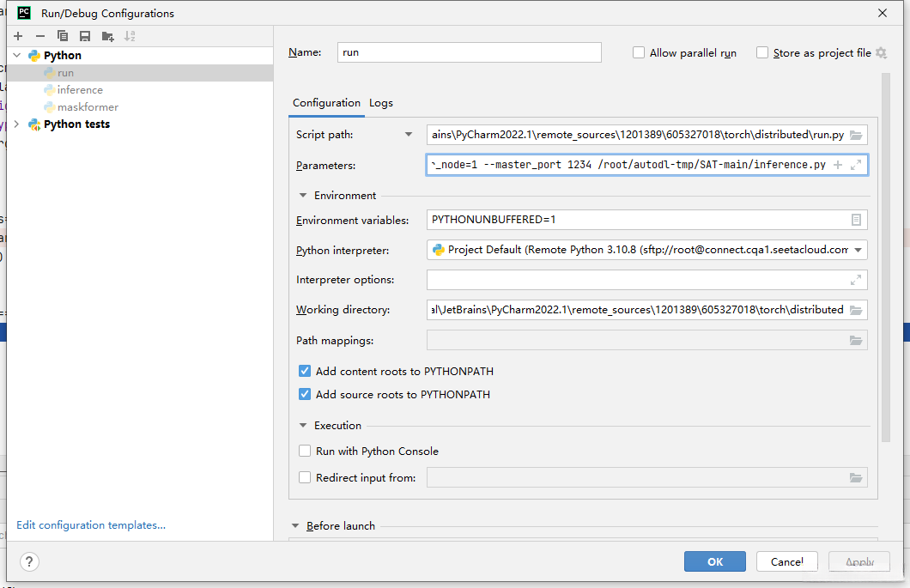
Task: Switch to the Logs tab
Action: click(x=381, y=103)
